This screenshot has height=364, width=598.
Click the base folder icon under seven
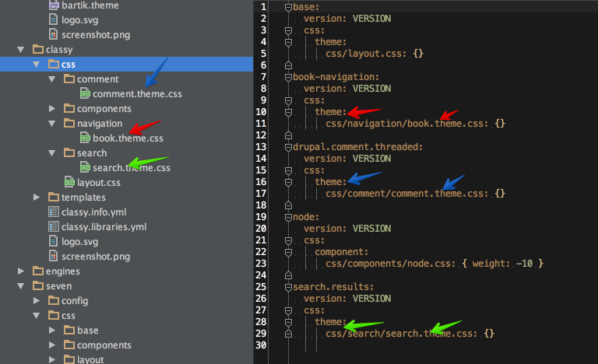point(69,330)
